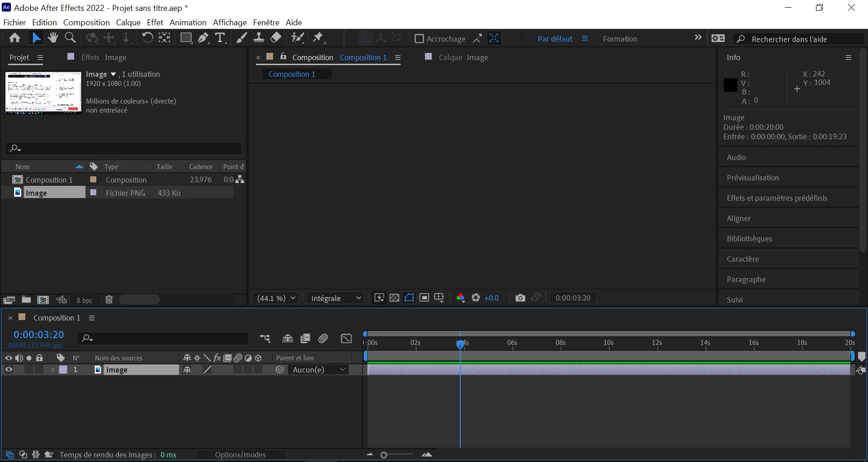Image resolution: width=868 pixels, height=462 pixels.
Task: Select the Puppet Pin tool
Action: (319, 38)
